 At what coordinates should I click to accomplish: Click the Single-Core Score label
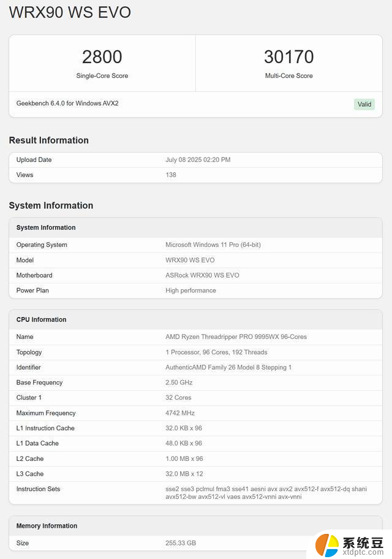[102, 75]
